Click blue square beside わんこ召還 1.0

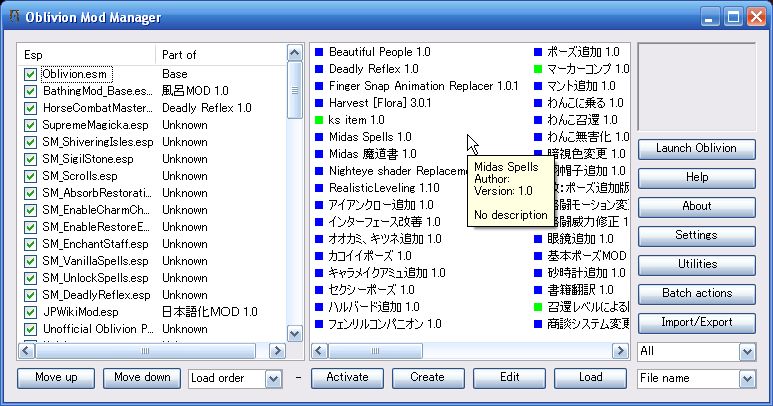(538, 120)
